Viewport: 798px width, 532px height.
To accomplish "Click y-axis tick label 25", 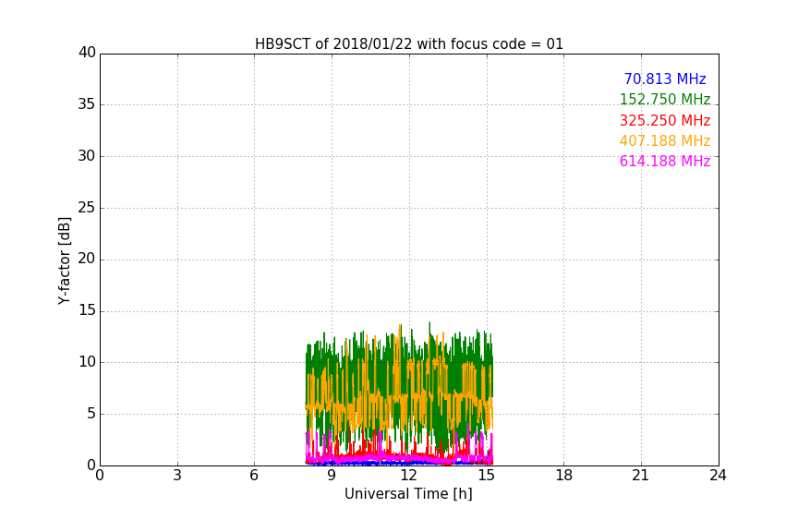I will [87, 207].
